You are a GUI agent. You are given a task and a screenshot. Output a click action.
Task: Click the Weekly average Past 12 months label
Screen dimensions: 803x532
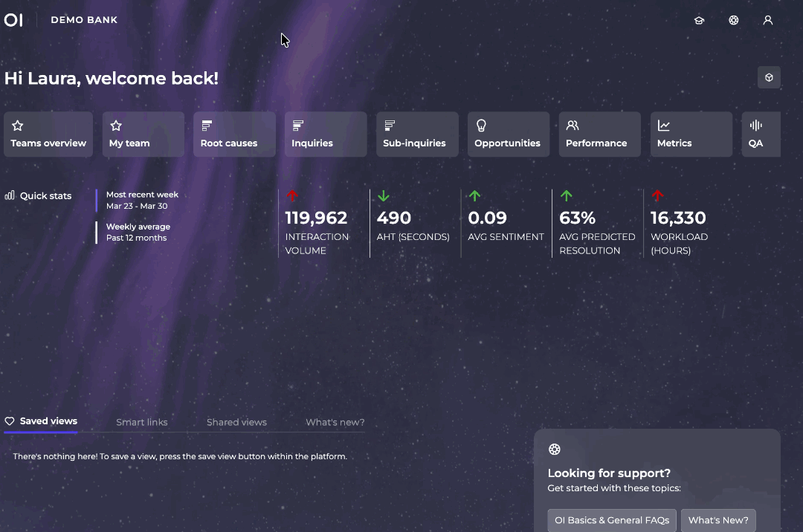click(x=138, y=233)
